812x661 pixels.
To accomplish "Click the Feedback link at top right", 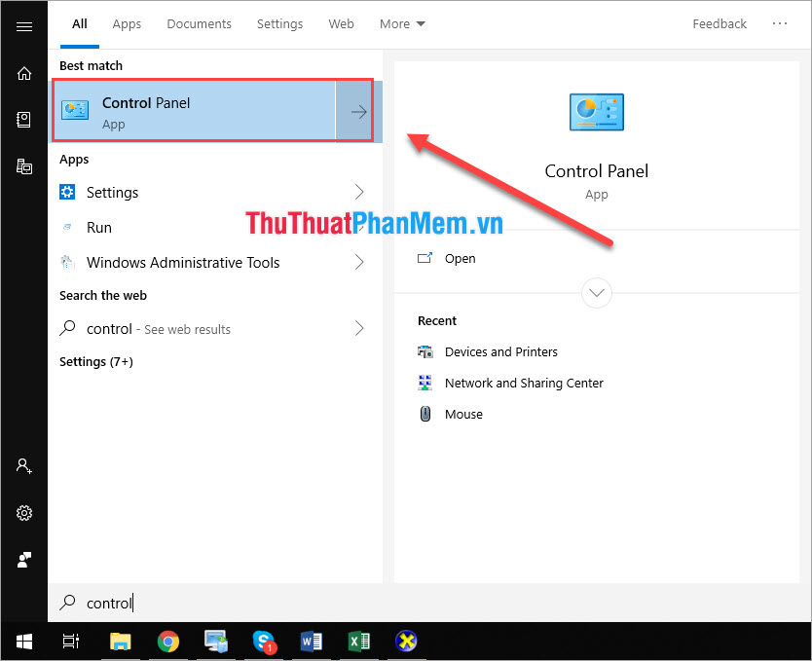I will click(720, 24).
